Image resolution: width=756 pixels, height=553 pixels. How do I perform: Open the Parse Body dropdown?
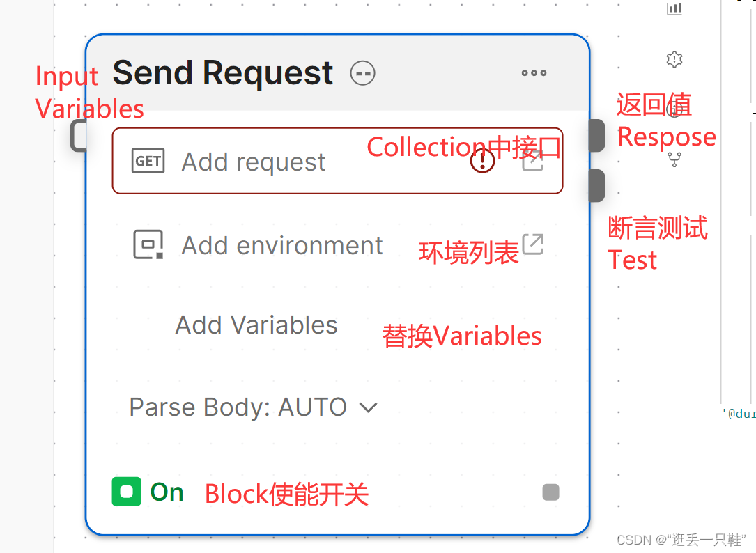pos(253,407)
